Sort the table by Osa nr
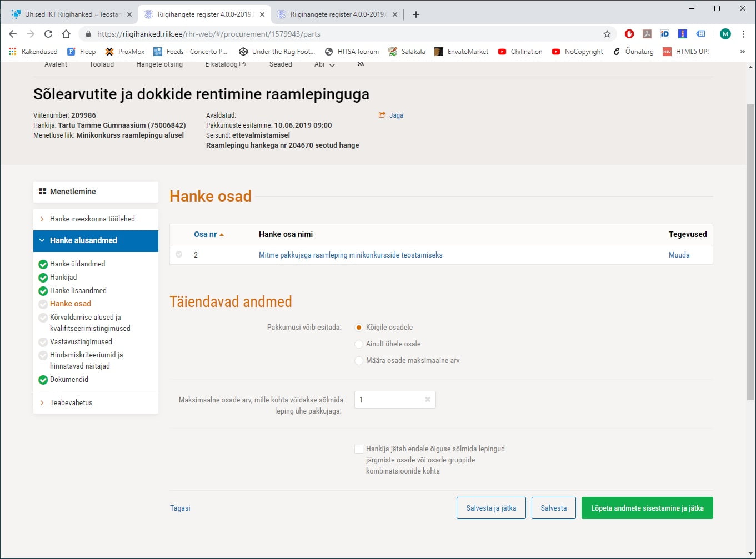The image size is (756, 559). click(209, 234)
